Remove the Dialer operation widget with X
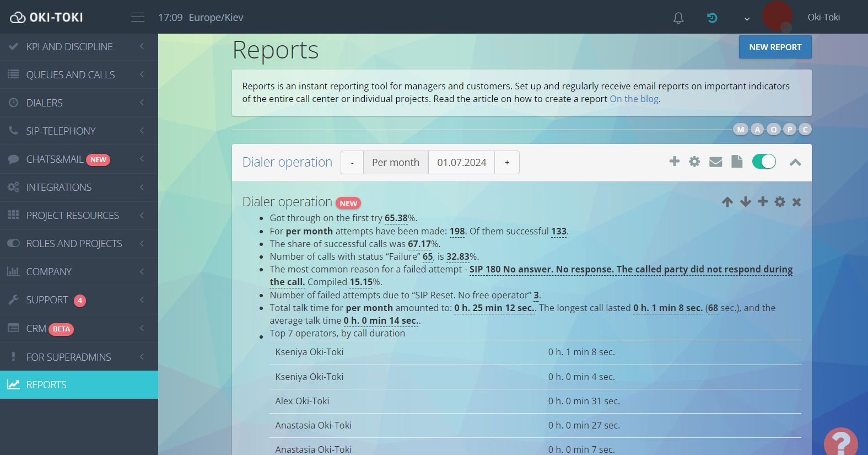Viewport: 868px width, 455px height. point(796,202)
